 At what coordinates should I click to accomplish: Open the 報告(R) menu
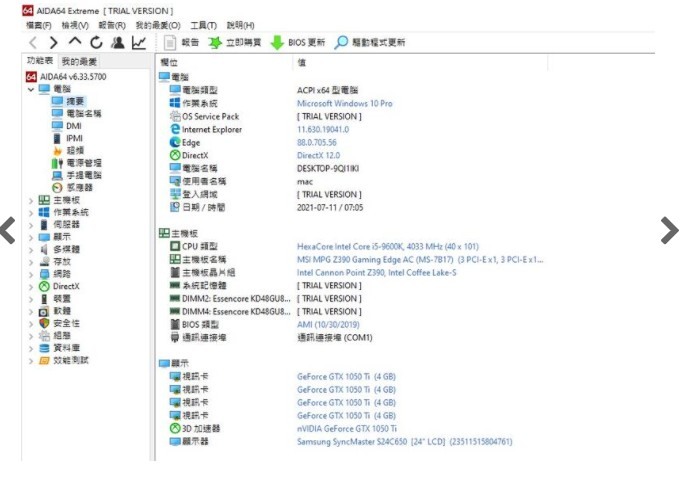(x=112, y=25)
